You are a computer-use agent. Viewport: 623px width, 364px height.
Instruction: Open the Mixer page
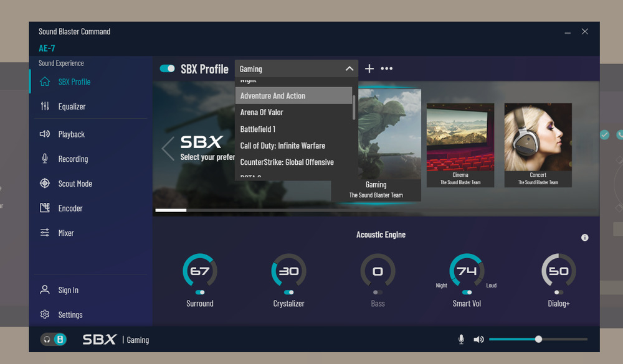pyautogui.click(x=66, y=233)
